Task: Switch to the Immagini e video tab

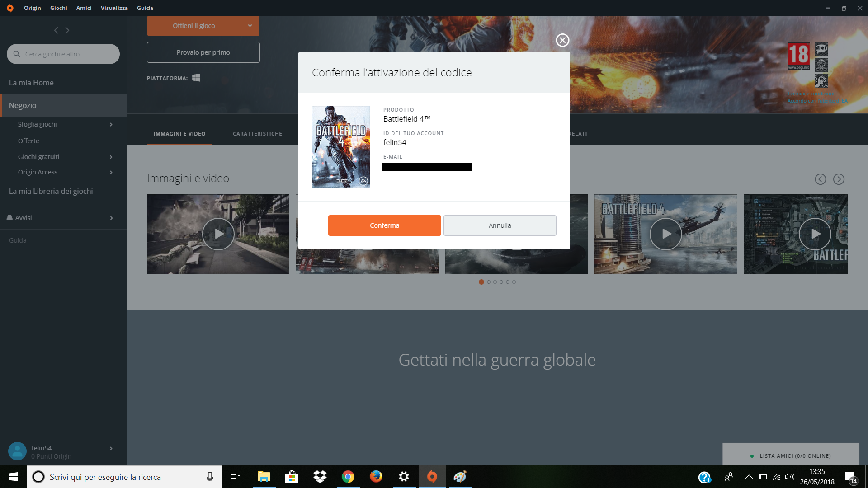Action: coord(179,134)
